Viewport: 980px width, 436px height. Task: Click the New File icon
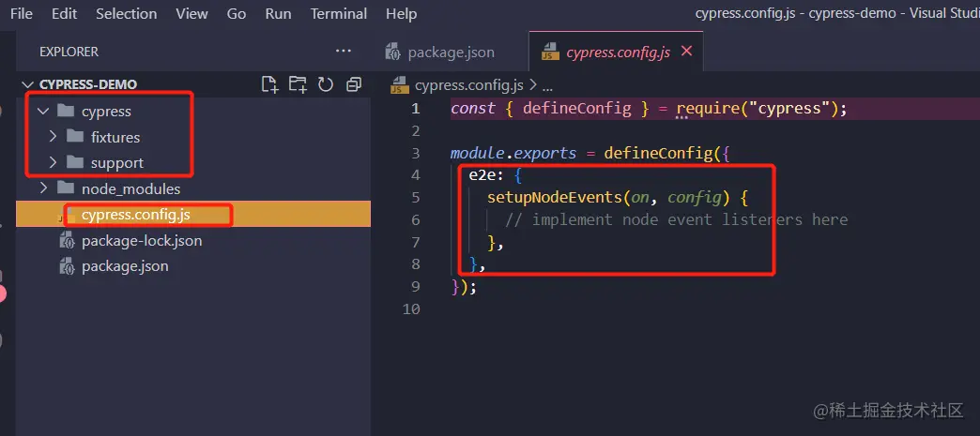click(x=269, y=84)
